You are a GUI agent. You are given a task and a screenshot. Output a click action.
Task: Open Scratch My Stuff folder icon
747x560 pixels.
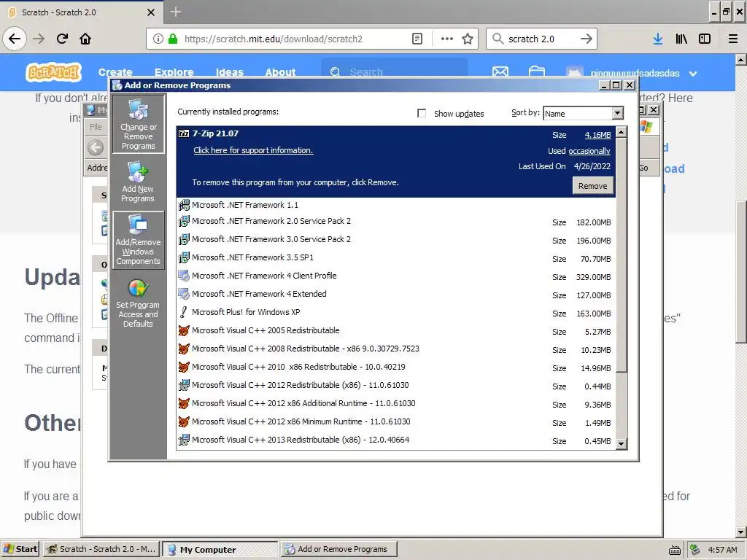[537, 72]
